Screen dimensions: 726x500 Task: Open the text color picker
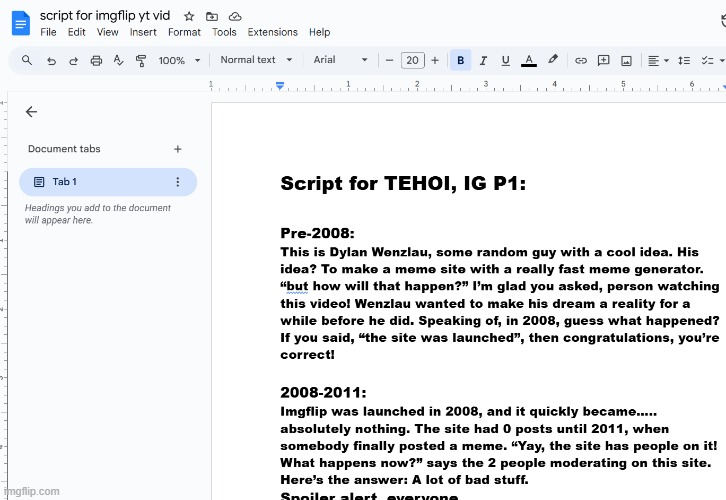[x=529, y=61]
